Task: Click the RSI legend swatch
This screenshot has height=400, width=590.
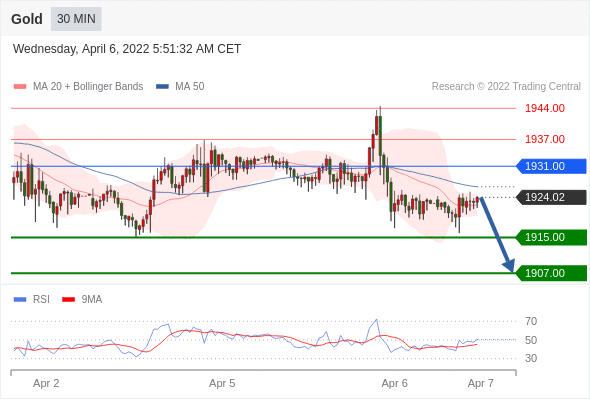Action: (x=20, y=300)
